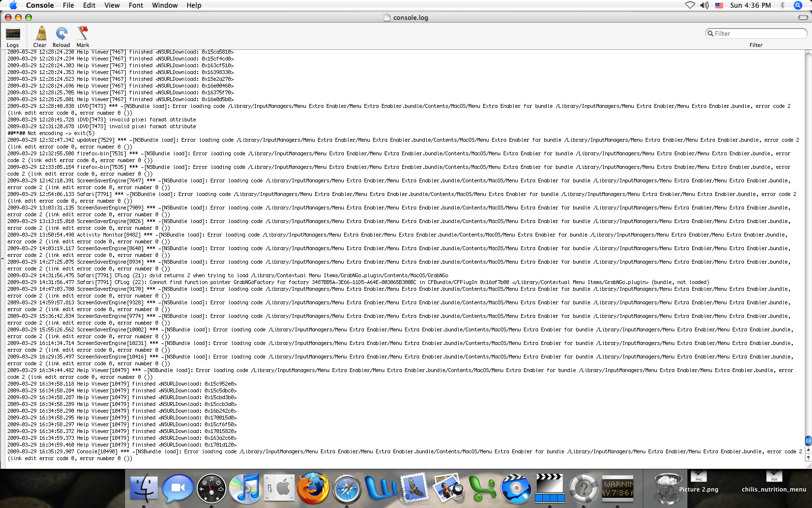Open the File menu
The image size is (812, 508).
click(68, 5)
